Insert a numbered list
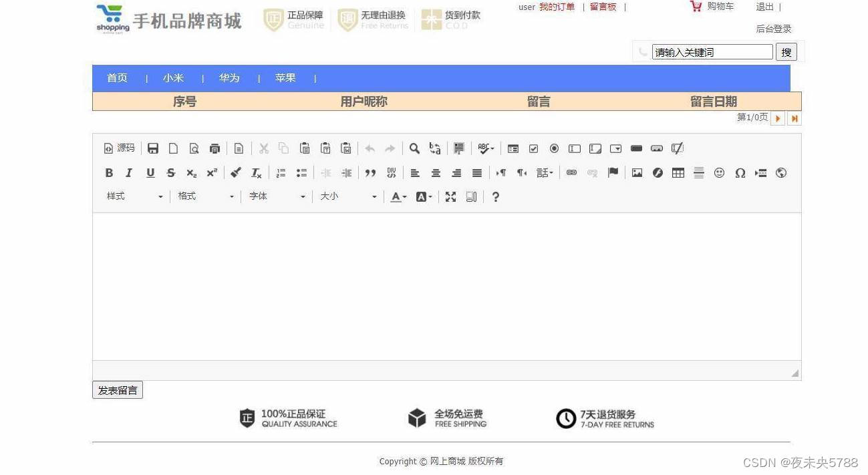Image resolution: width=868 pixels, height=475 pixels. point(281,173)
